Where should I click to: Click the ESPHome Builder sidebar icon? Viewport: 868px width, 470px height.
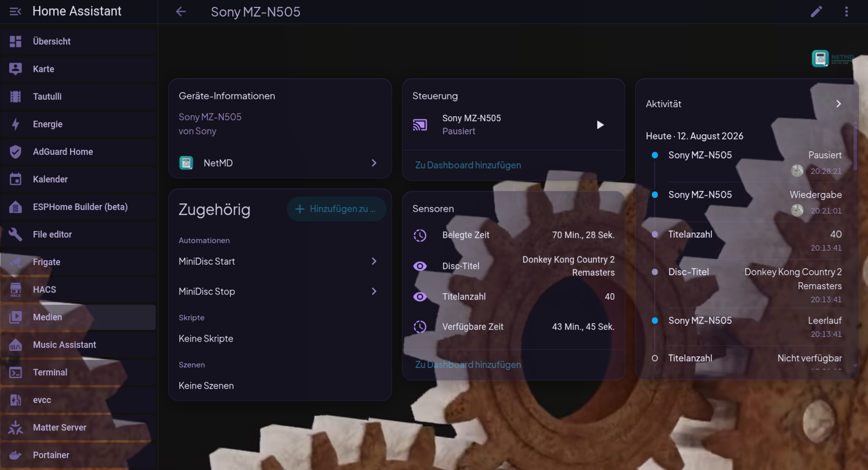[16, 207]
